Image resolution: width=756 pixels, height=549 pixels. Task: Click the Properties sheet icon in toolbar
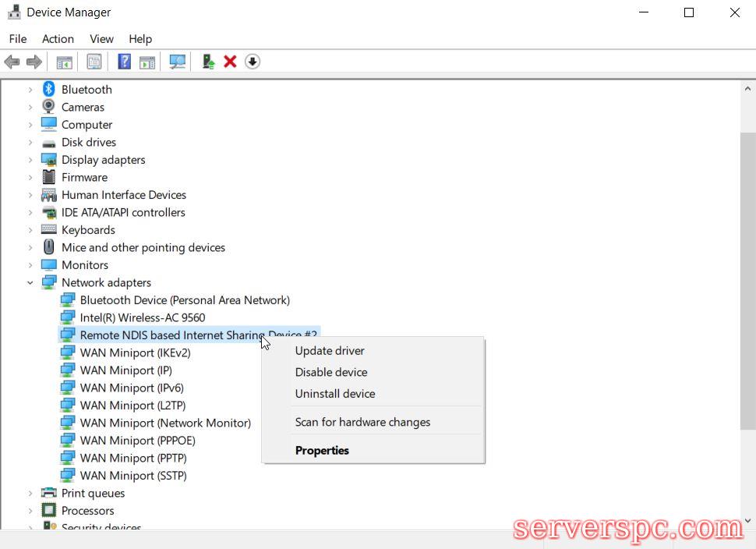pyautogui.click(x=94, y=62)
